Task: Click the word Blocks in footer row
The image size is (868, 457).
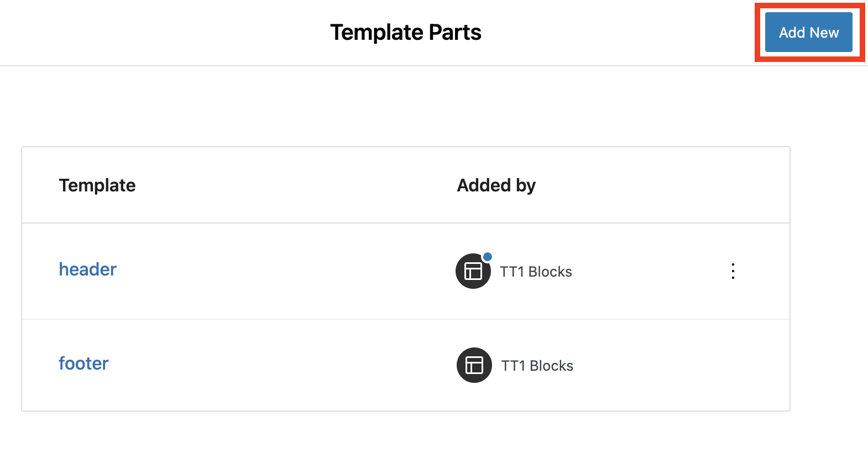Action: point(551,366)
